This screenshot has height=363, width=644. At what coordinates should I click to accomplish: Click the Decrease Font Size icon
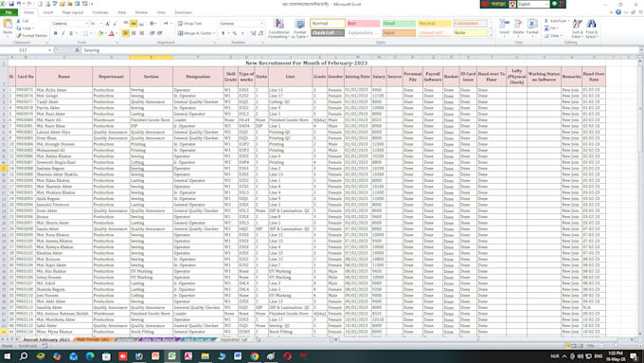click(x=115, y=24)
